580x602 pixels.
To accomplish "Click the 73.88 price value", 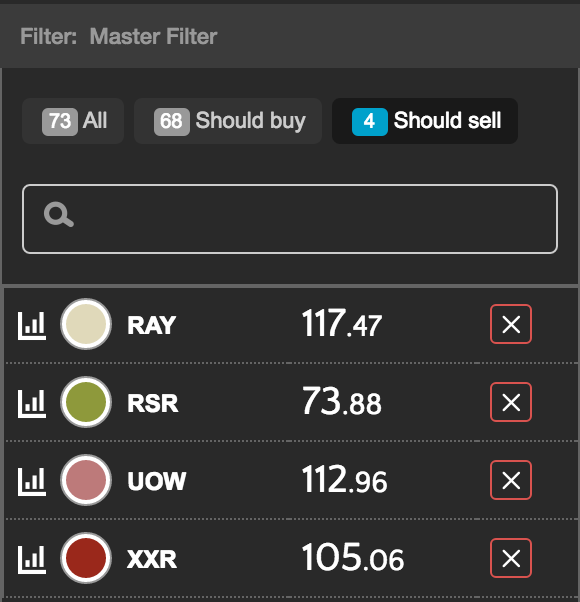I will (x=342, y=401).
